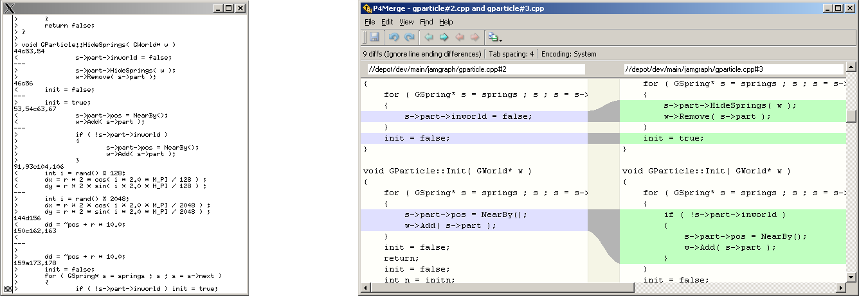Open the Edit menu
This screenshot has width=868, height=296.
click(x=387, y=22)
